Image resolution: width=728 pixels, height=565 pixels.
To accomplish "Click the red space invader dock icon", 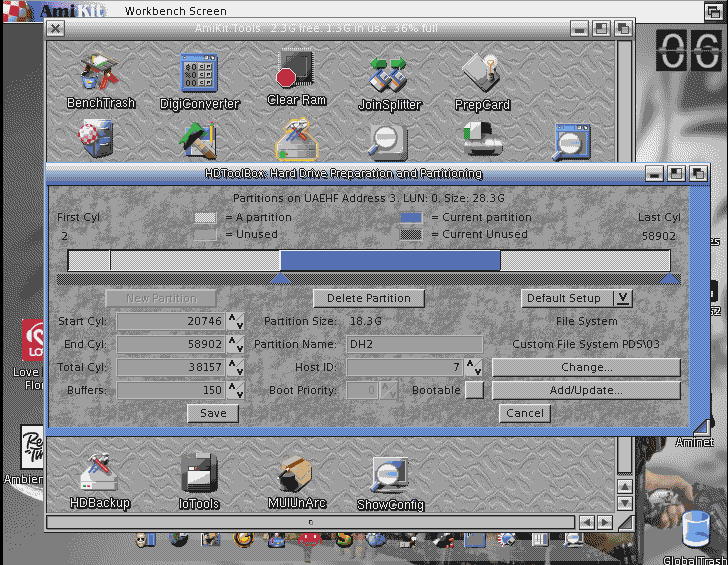I will click(310, 539).
